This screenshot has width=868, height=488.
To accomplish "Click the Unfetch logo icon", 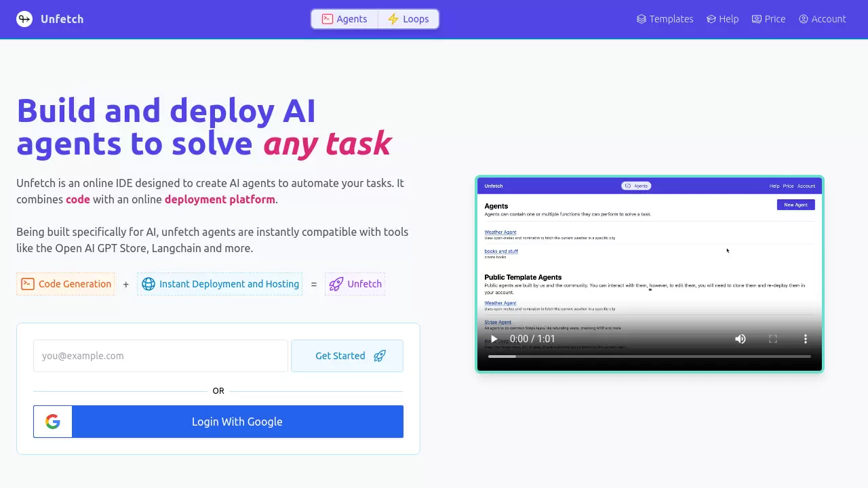I will pyautogui.click(x=24, y=19).
